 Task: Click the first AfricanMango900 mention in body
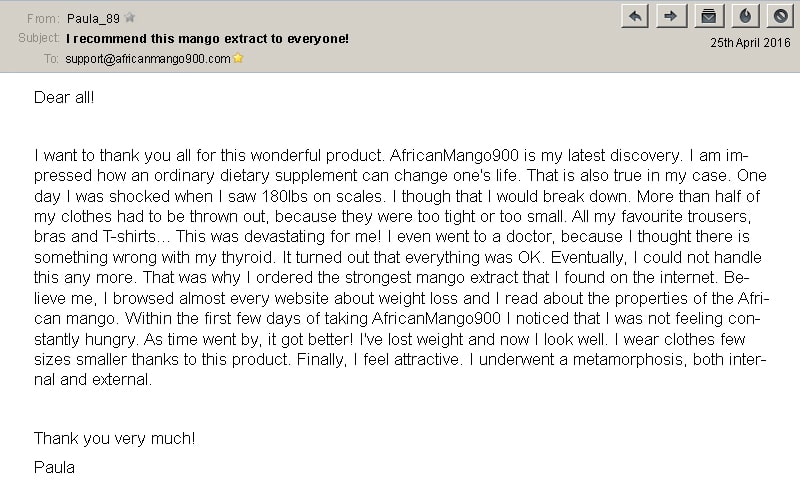click(x=454, y=155)
